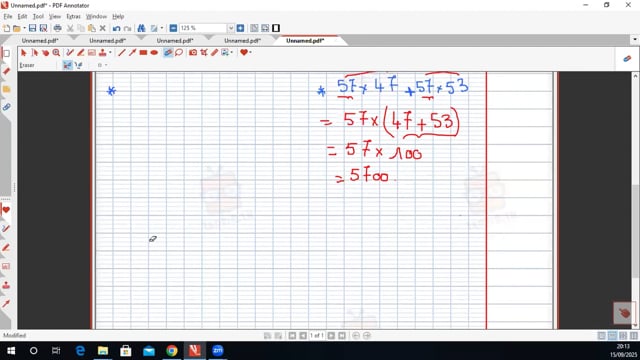The width and height of the screenshot is (640, 360).
Task: Open a file with the folder icon
Action: (x=17, y=28)
